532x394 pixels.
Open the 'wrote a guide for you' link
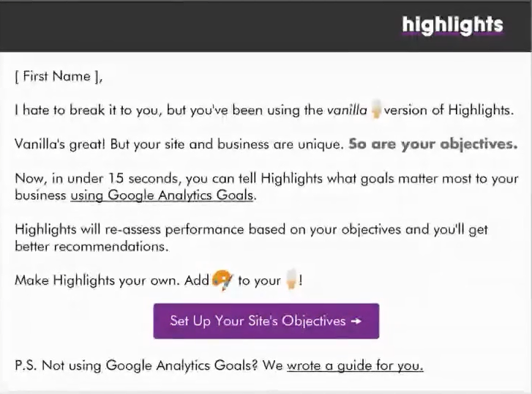point(355,366)
